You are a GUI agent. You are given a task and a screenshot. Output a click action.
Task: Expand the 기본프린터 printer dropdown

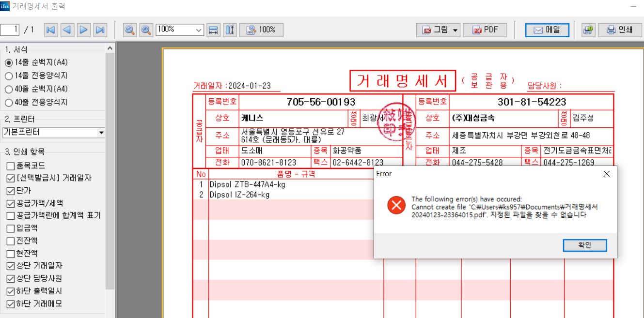point(101,132)
